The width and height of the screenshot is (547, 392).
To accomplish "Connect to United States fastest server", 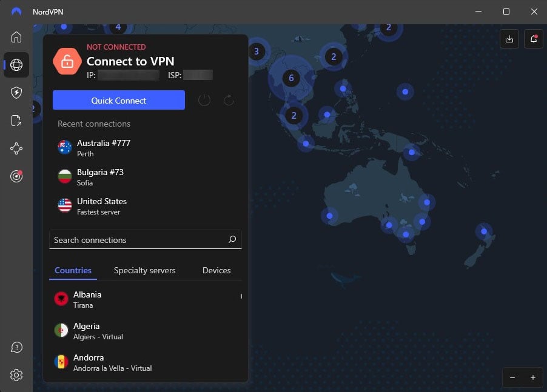I will pos(146,206).
